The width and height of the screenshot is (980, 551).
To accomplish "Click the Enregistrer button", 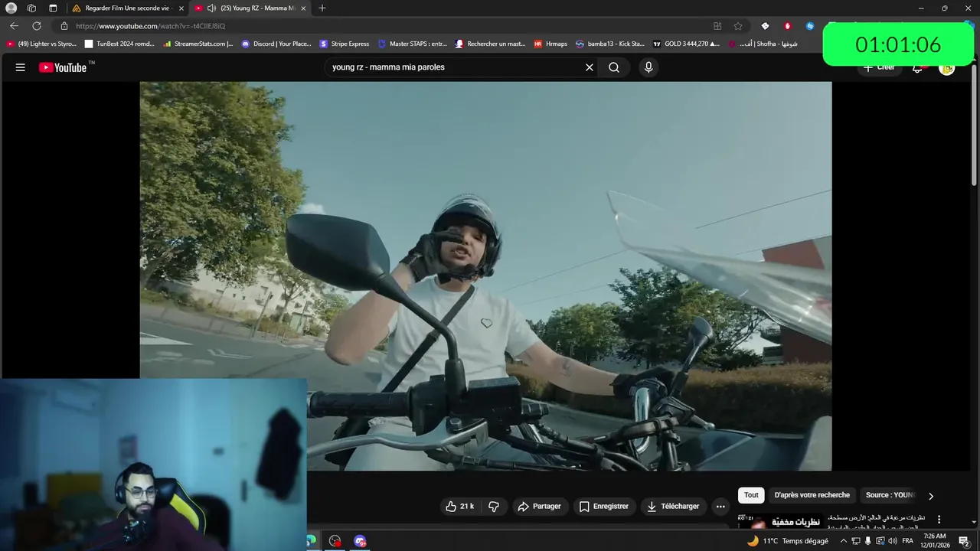I will [603, 506].
